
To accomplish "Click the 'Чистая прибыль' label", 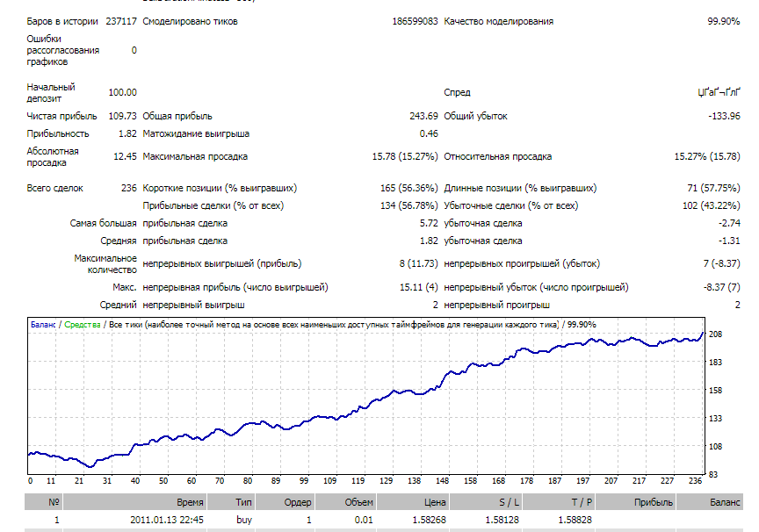I will click(x=61, y=116).
